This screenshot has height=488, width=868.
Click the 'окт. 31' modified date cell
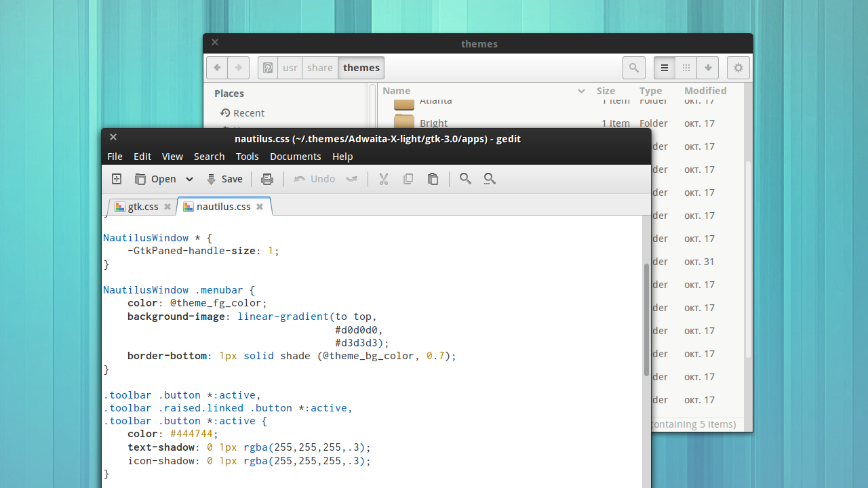click(699, 262)
